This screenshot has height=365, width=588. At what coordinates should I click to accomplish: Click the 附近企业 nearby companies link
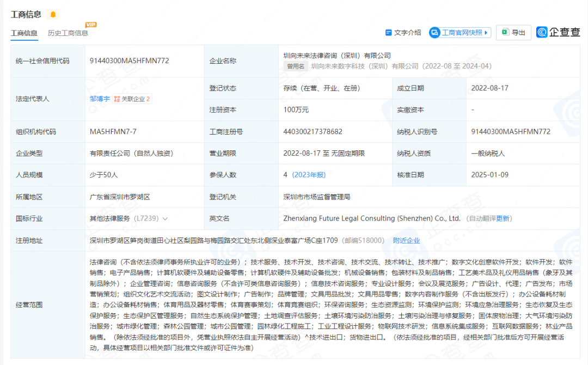click(406, 240)
